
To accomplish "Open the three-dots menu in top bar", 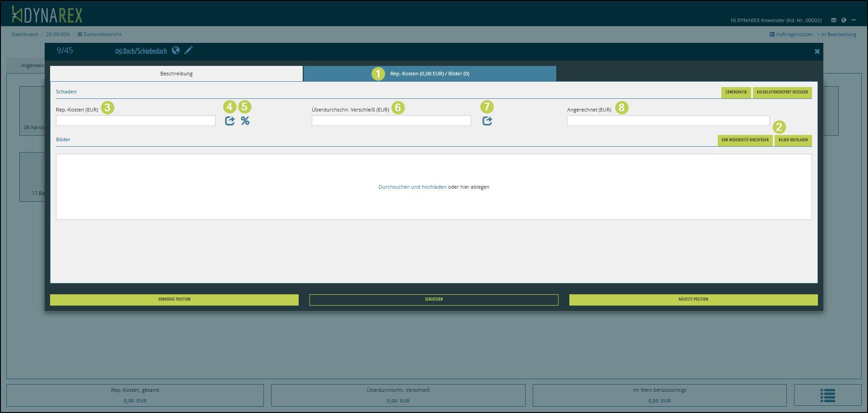I will [x=854, y=20].
